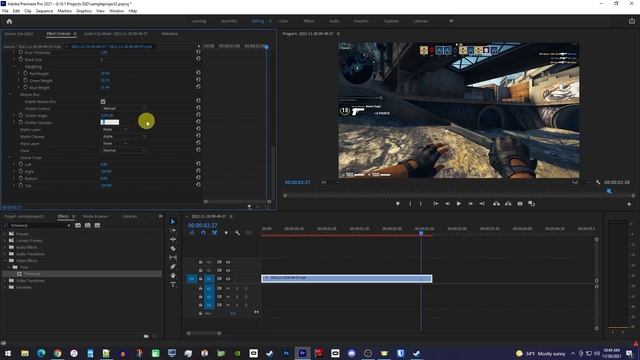The height and width of the screenshot is (360, 640).
Task: Toggle lock on the clip's video track
Action: point(200,279)
